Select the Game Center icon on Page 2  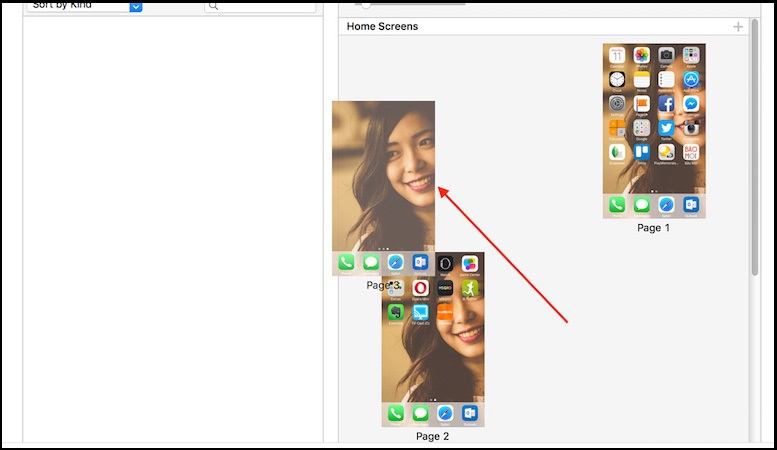point(470,264)
